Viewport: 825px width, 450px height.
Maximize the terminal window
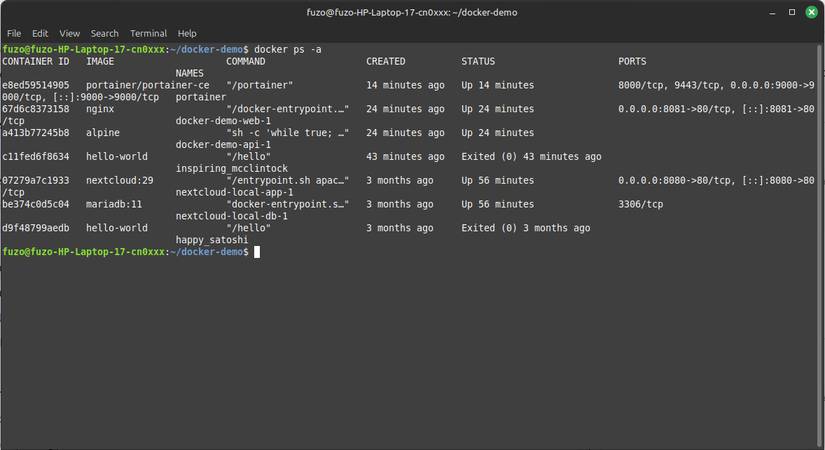[x=792, y=12]
